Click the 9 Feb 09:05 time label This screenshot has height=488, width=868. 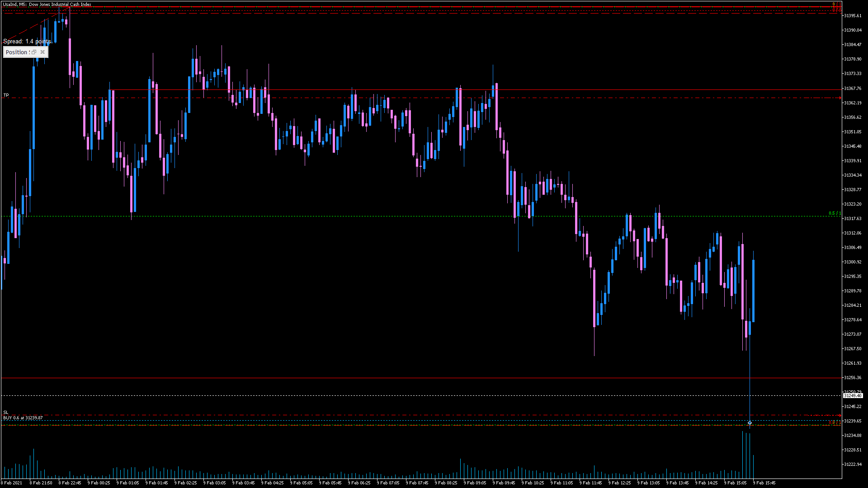475,483
